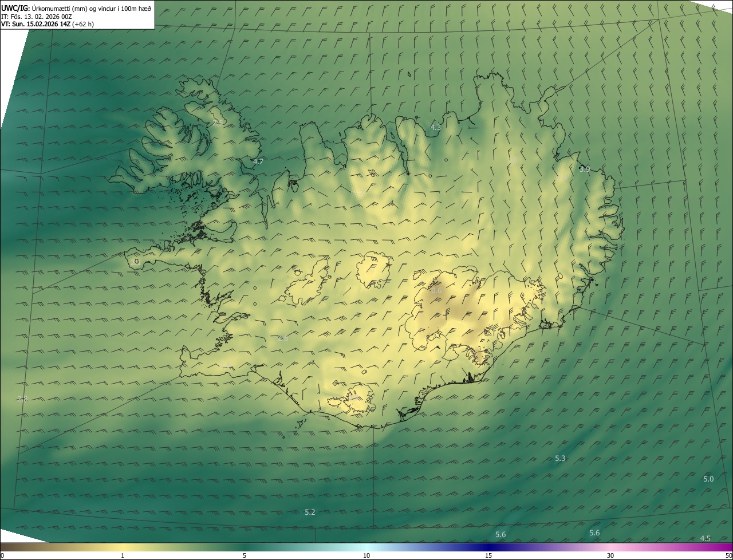This screenshot has height=560, width=733.
Task: Click the 4.7 precipitation value on the map
Action: click(258, 162)
